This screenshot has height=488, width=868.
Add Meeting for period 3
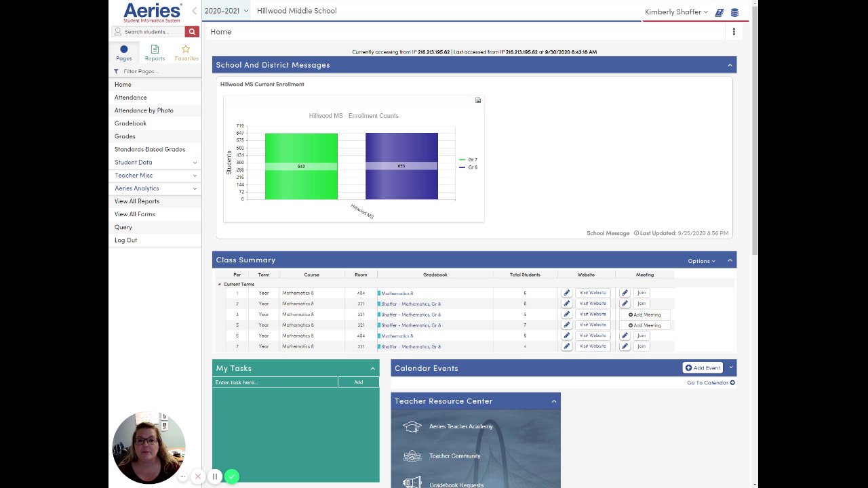tap(644, 314)
